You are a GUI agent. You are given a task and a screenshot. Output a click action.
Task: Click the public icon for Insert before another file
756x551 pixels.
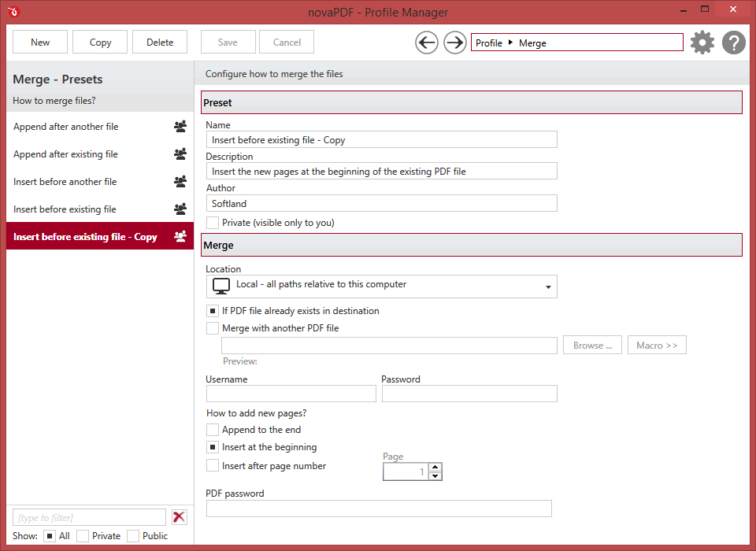point(180,181)
